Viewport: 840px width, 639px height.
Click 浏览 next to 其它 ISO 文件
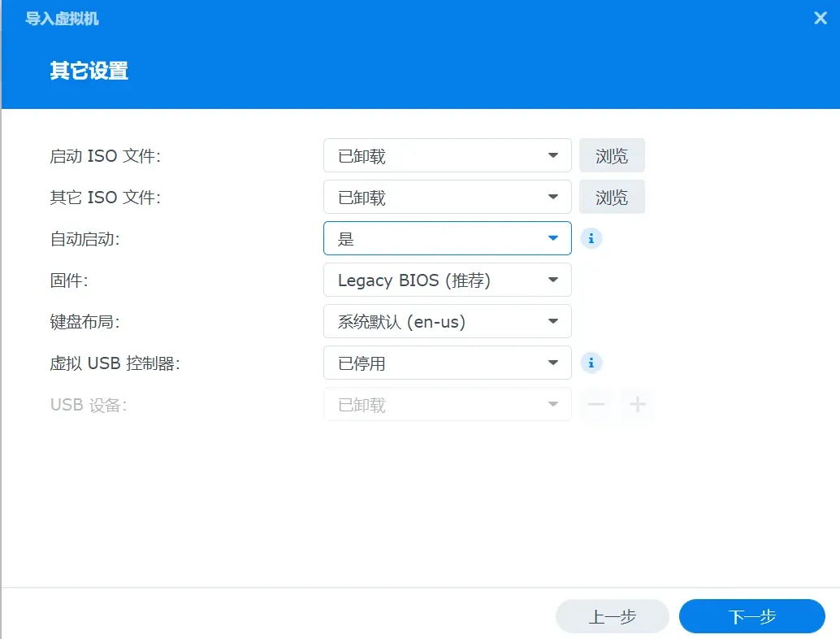pos(612,197)
